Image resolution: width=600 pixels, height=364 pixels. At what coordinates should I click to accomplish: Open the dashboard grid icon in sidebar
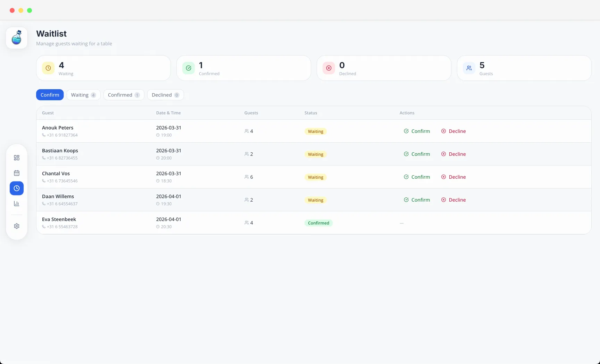click(17, 158)
